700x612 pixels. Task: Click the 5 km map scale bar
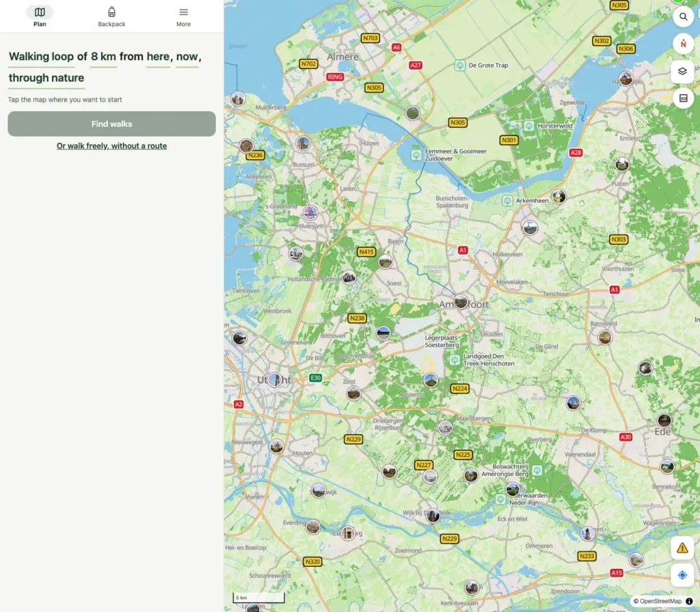coord(259,597)
